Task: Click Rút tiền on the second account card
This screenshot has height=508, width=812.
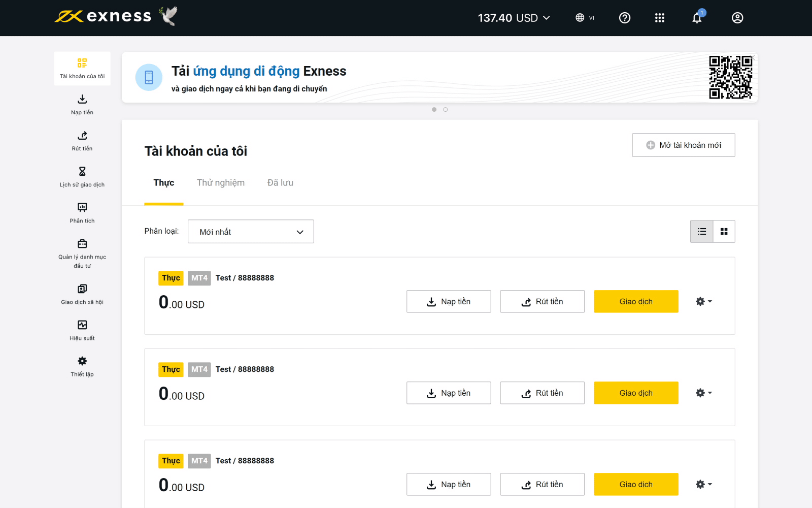Action: [542, 393]
